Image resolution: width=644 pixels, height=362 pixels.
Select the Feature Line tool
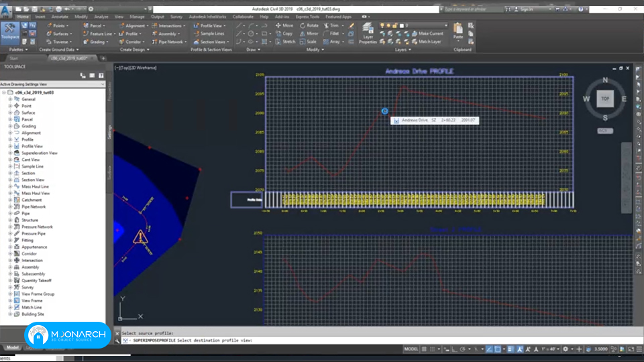point(98,34)
